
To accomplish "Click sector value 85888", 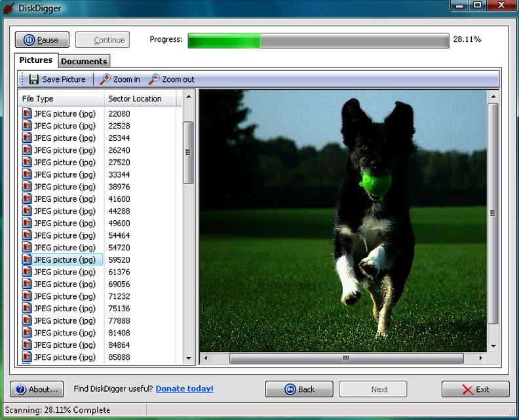I will coord(119,357).
